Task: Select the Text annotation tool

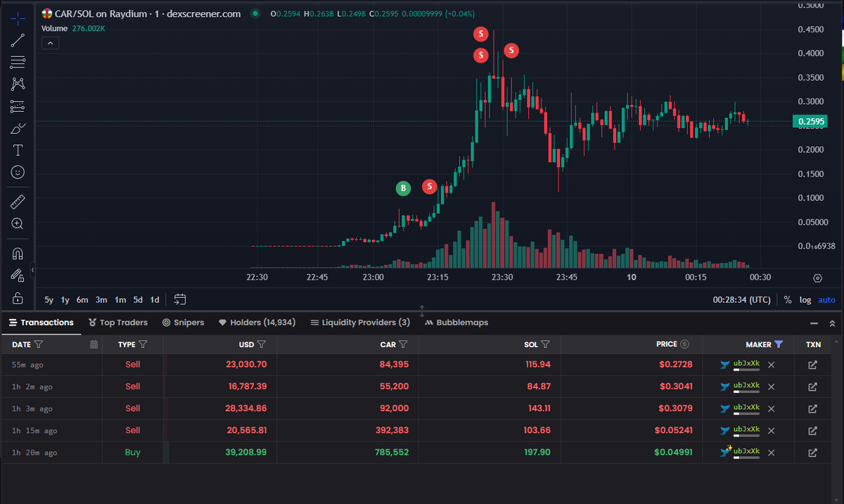Action: (18, 150)
